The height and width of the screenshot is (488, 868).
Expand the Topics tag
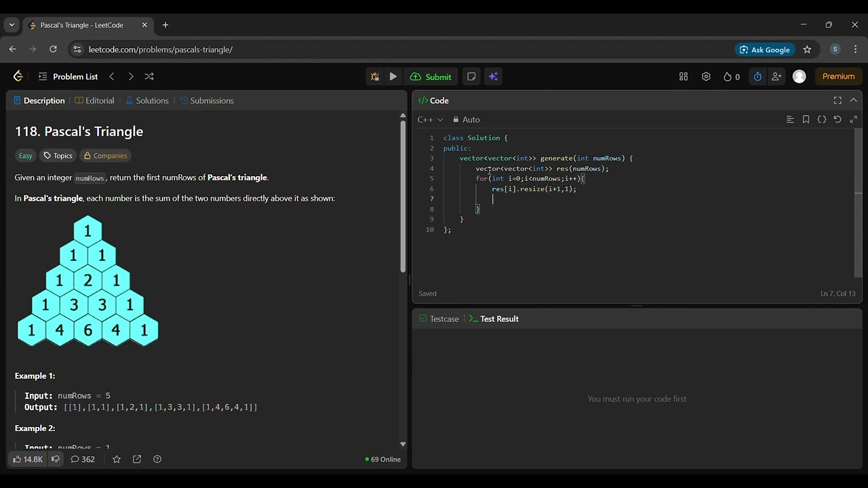coord(58,156)
